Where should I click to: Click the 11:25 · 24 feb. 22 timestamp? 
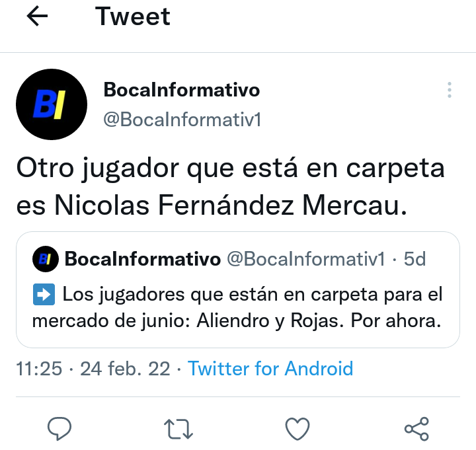click(93, 368)
